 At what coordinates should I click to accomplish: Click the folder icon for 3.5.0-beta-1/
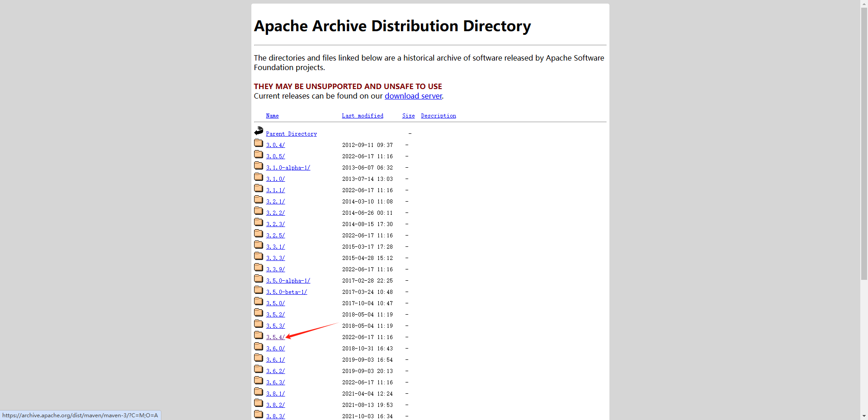pos(259,290)
